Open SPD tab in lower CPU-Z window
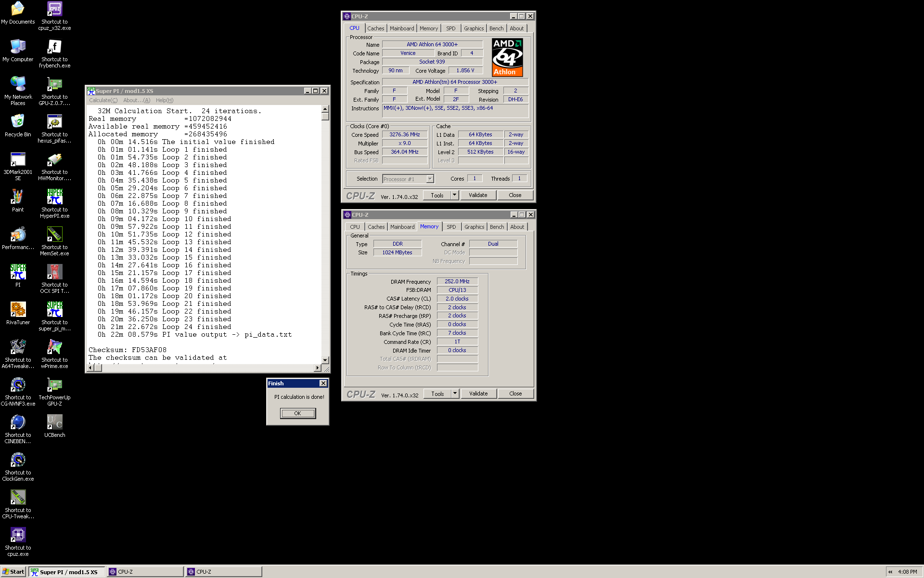This screenshot has height=578, width=924. [451, 227]
